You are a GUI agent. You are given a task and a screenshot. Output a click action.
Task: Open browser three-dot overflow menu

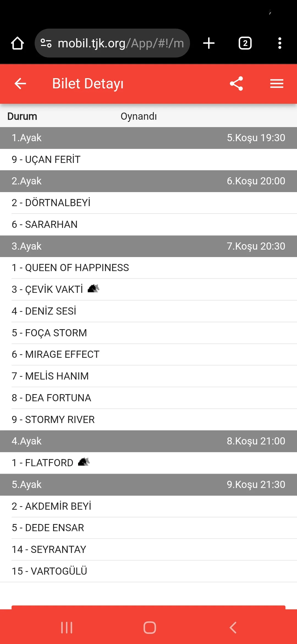[280, 43]
